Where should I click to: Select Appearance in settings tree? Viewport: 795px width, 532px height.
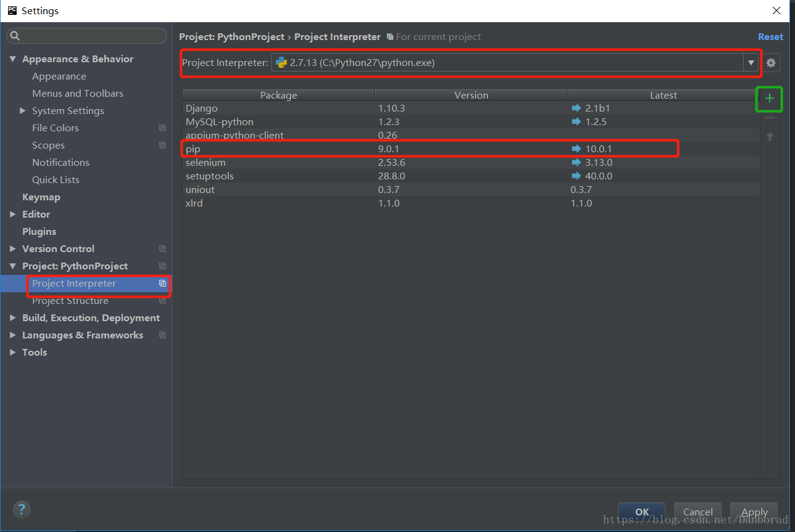click(x=59, y=76)
